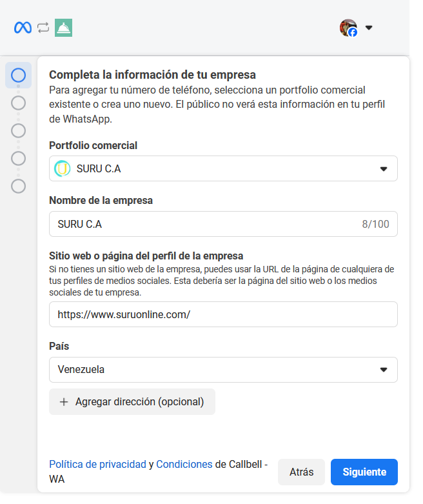Screen dimensions: 423x504
Task: Focus the website URL field with suruonline.com
Action: point(223,314)
